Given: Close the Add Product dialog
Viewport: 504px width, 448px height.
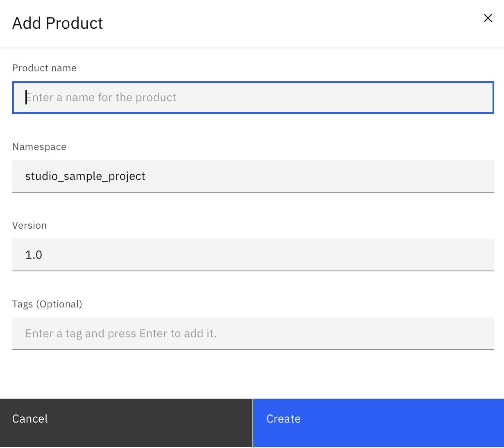Looking at the screenshot, I should (488, 18).
